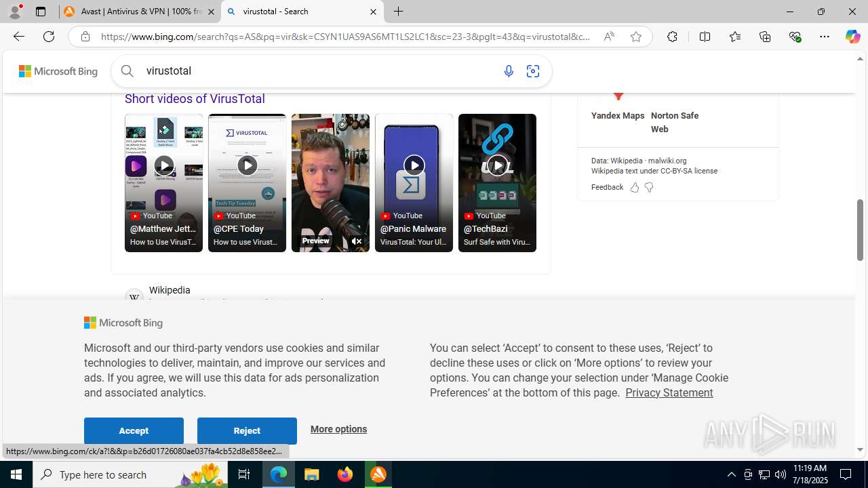Open the Extensions puzzle icon
Screen dimensions: 868x488
[672, 37]
